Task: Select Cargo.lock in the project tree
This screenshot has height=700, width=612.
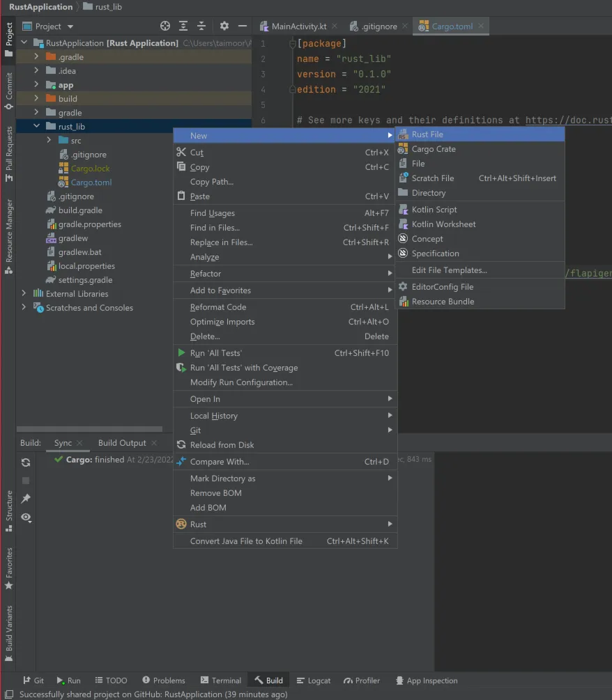Action: click(90, 169)
